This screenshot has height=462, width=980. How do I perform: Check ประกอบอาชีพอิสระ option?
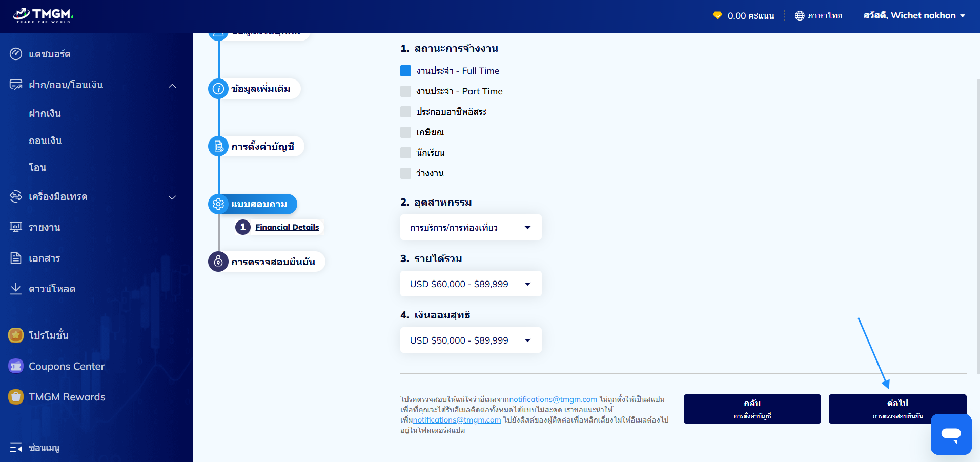pyautogui.click(x=405, y=112)
